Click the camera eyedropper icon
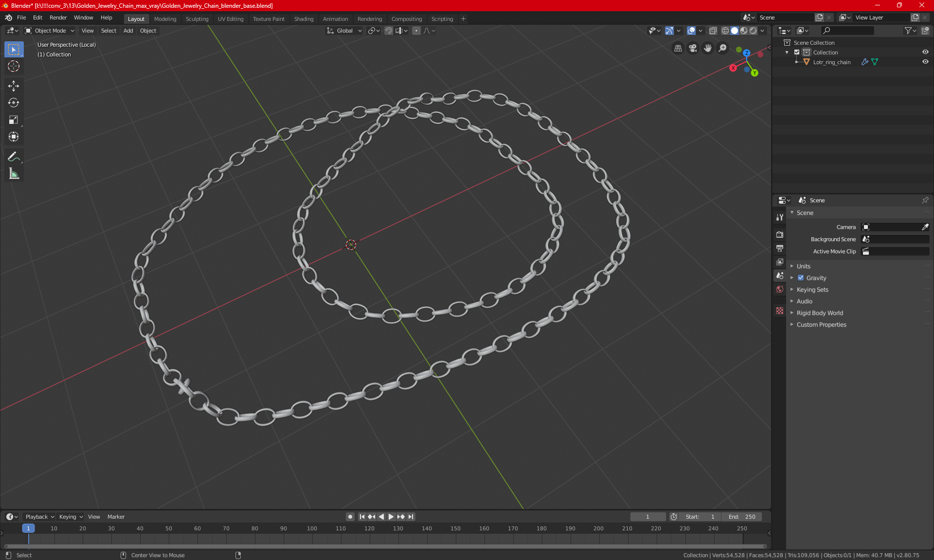Image resolution: width=934 pixels, height=560 pixels. [x=925, y=227]
